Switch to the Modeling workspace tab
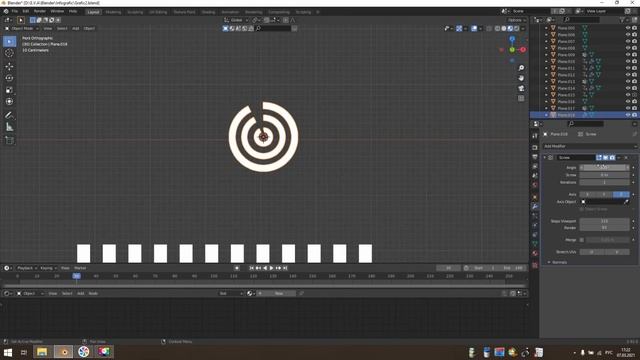 tap(113, 12)
